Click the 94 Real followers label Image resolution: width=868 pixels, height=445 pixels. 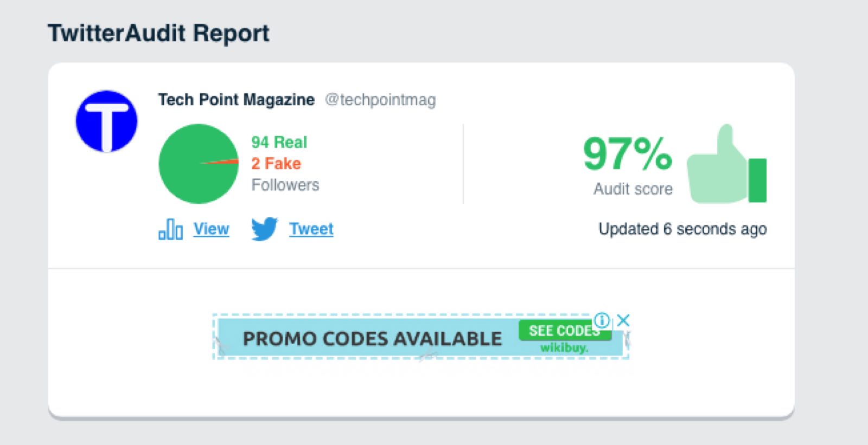pos(278,142)
